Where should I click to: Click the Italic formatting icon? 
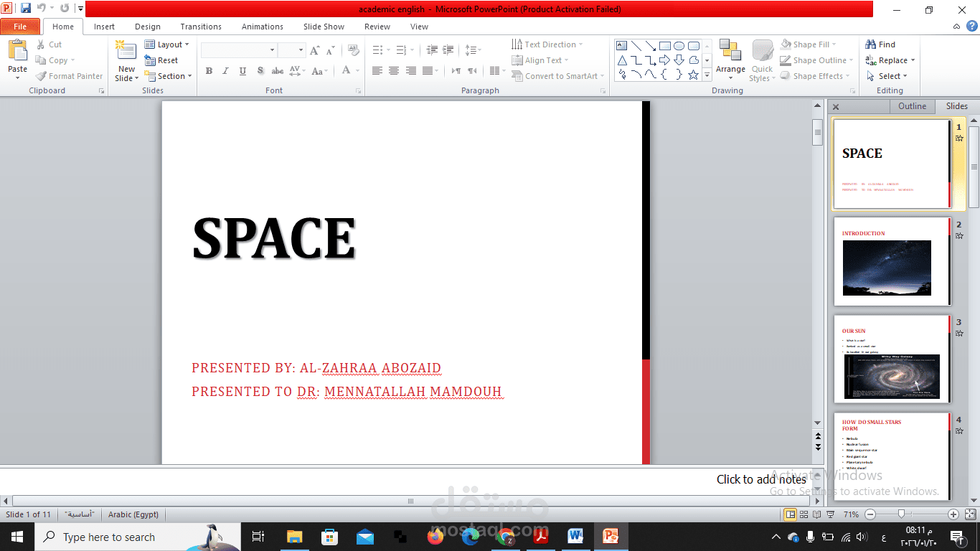[x=225, y=70]
